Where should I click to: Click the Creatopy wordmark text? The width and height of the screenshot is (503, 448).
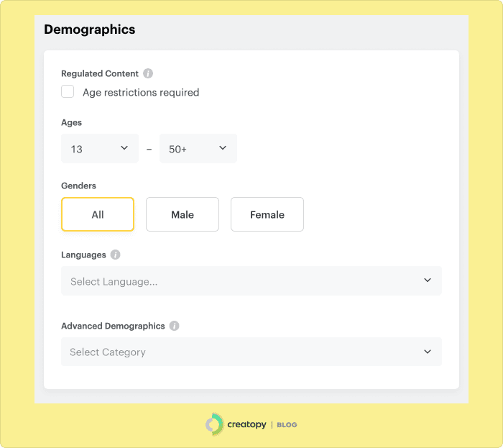[246, 425]
